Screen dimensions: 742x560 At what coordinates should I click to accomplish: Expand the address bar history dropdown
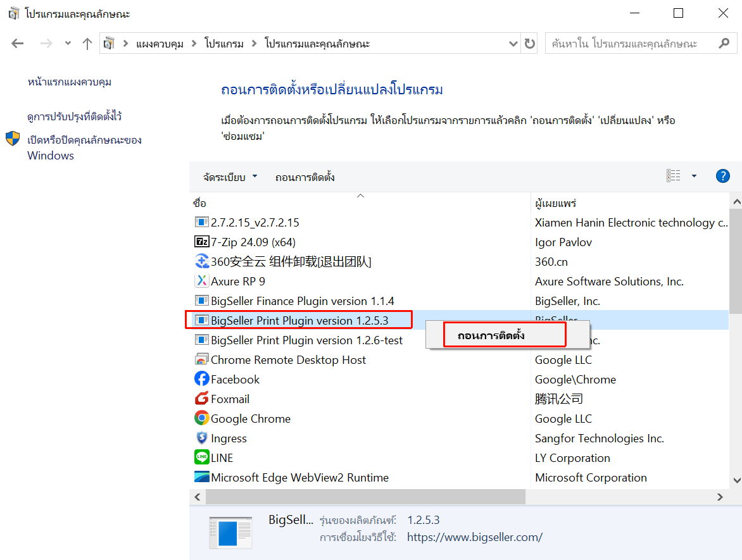(513, 44)
